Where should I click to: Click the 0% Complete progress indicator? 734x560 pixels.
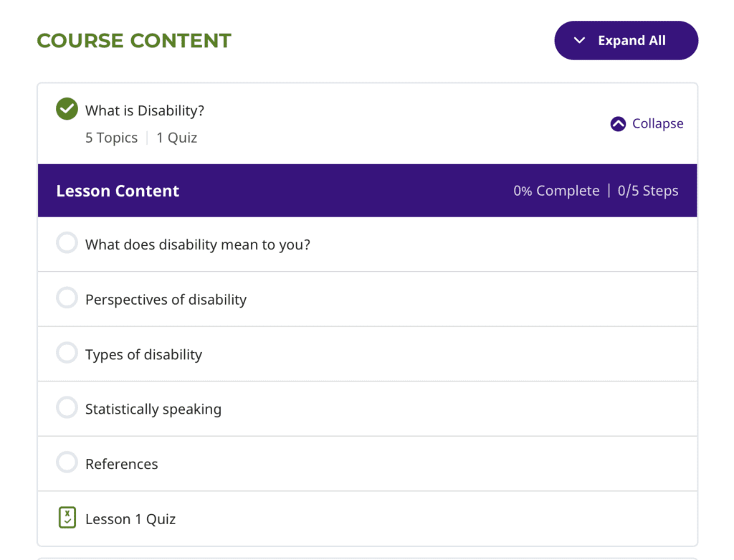click(556, 190)
